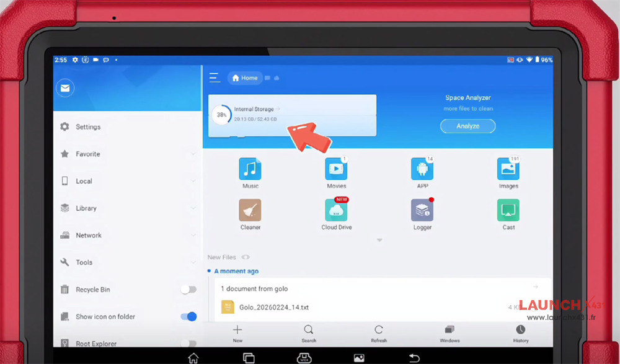
Task: Start the Cast feature
Action: pyautogui.click(x=508, y=211)
